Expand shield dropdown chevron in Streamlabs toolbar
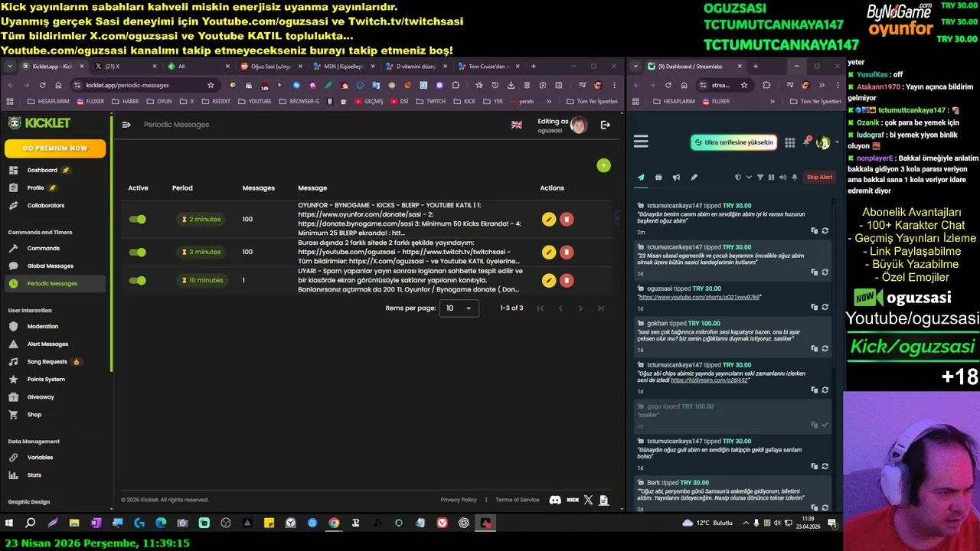 coord(748,178)
